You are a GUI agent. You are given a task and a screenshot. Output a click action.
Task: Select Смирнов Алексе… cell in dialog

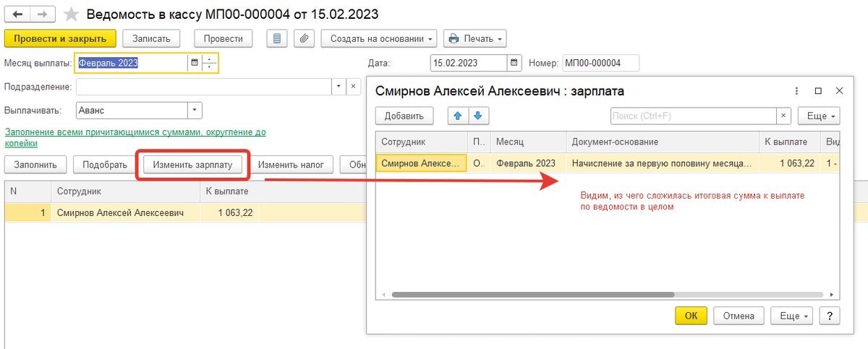(x=421, y=163)
